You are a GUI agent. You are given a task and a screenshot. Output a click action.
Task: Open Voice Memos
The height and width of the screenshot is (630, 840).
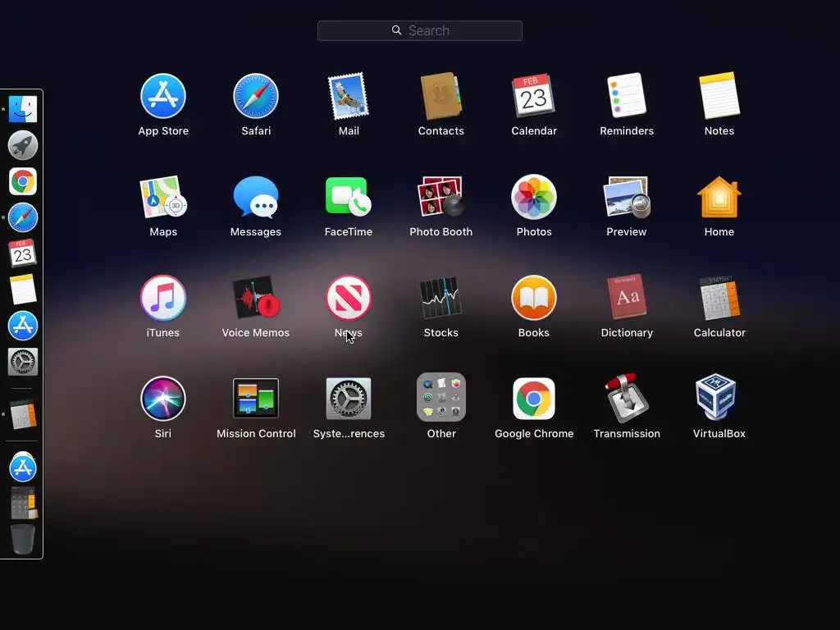tap(256, 298)
